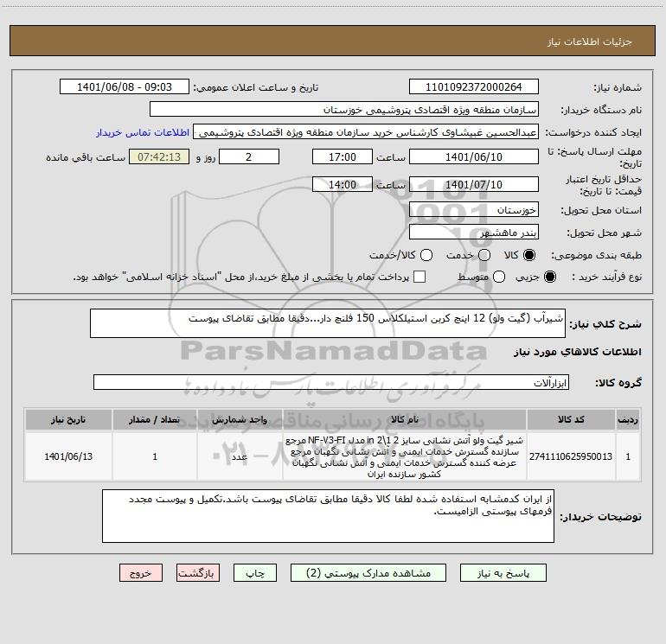The height and width of the screenshot is (644, 666).
Task: Click the تعداد / مقدار column header
Action: click(155, 419)
